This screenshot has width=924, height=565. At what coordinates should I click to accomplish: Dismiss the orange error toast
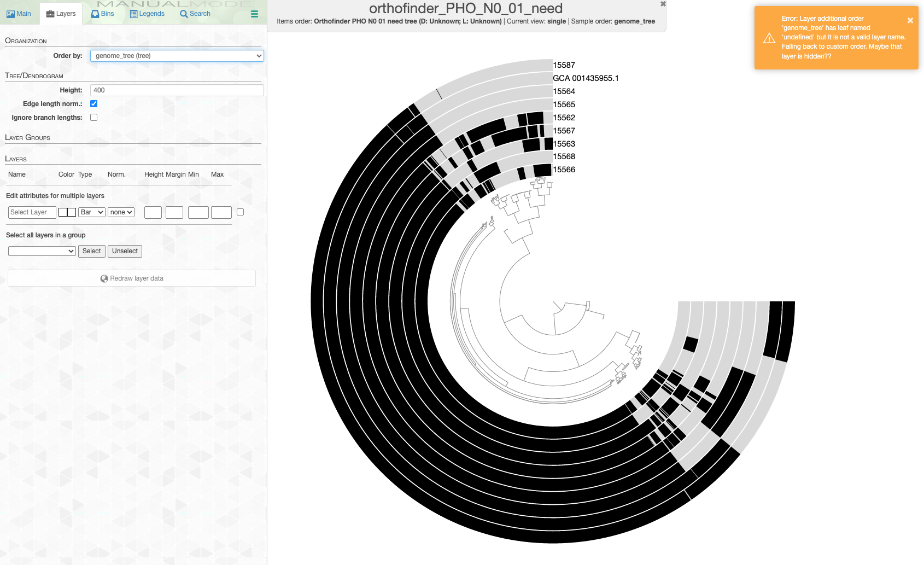tap(910, 20)
